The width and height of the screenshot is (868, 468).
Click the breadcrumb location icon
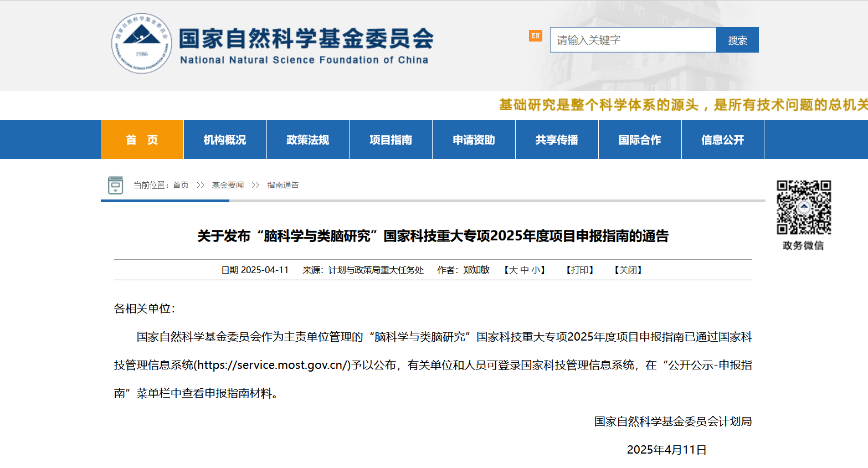(115, 185)
